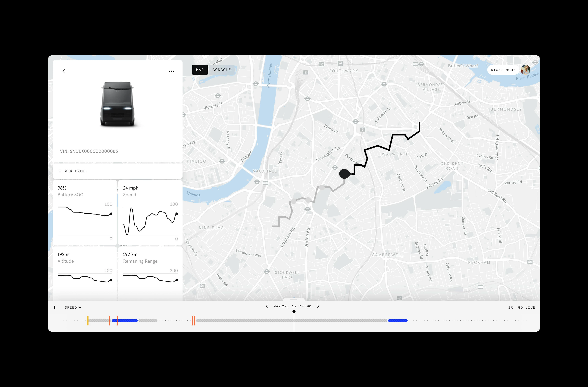Viewport: 588px width, 387px height.
Task: Click the WALWORTH map label
Action: click(395, 154)
